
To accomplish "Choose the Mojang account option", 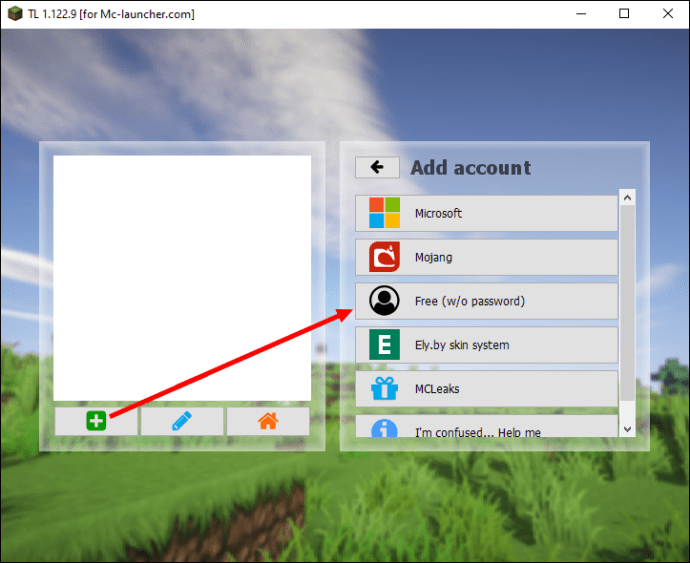I will coord(486,257).
